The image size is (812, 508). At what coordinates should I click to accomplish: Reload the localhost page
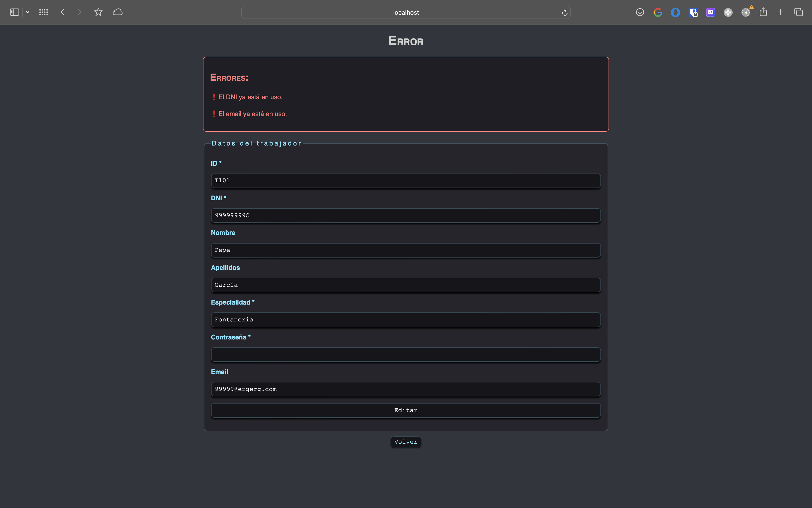click(564, 13)
